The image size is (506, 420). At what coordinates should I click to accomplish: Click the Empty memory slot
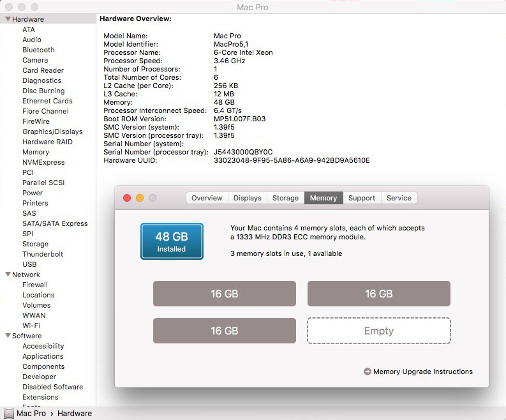[379, 331]
